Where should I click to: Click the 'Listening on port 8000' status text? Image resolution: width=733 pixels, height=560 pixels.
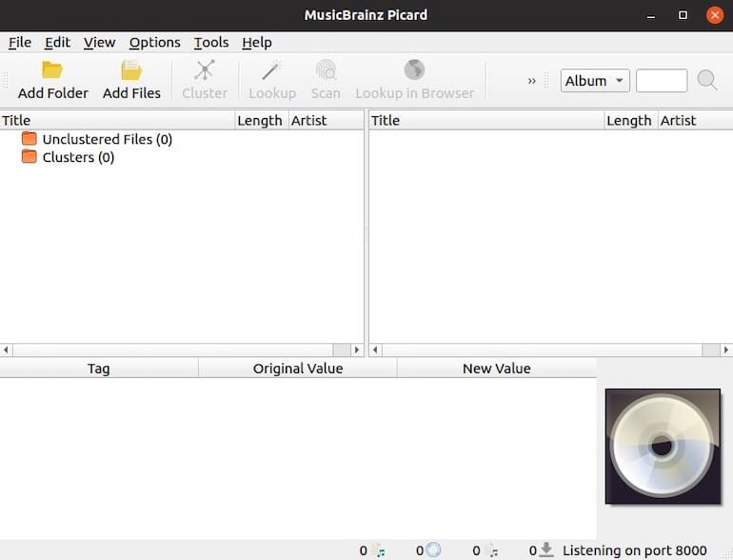tap(634, 550)
